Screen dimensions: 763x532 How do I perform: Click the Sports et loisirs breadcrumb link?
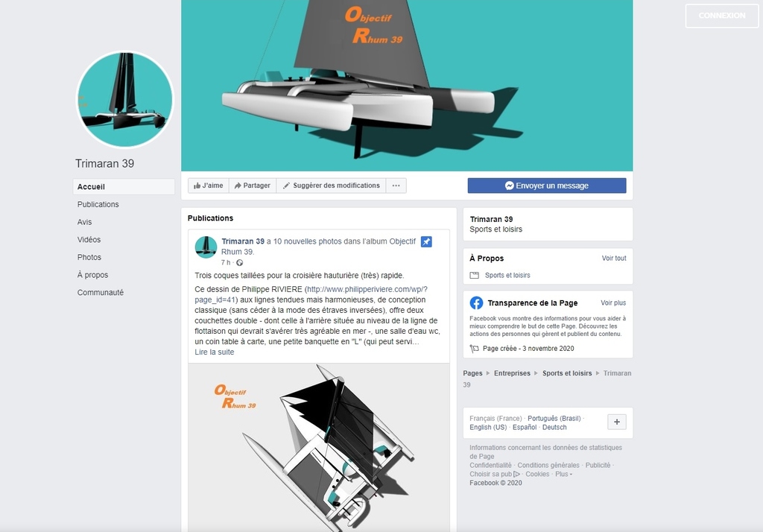pos(567,373)
